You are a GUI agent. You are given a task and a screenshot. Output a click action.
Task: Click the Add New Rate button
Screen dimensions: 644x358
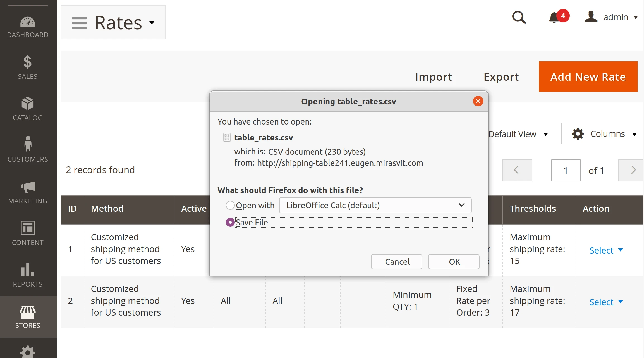588,77
